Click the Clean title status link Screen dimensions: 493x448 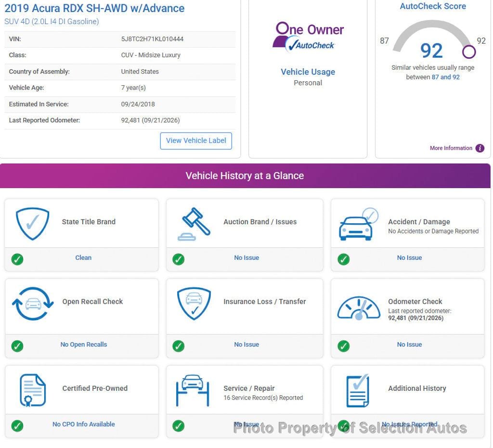(83, 258)
